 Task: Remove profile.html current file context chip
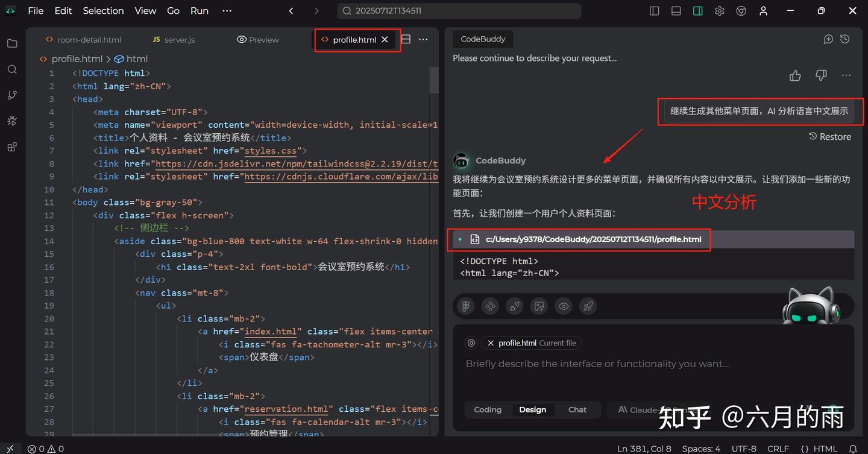(491, 343)
